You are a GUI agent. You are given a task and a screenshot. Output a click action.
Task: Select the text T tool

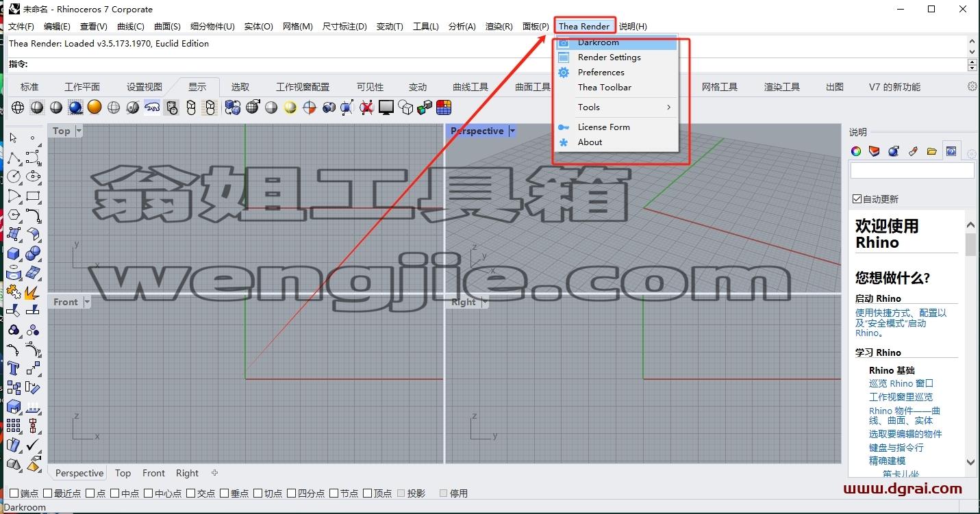click(13, 368)
